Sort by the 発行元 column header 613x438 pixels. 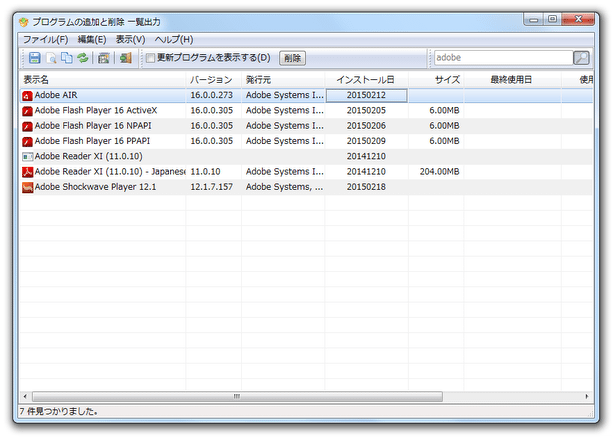283,80
